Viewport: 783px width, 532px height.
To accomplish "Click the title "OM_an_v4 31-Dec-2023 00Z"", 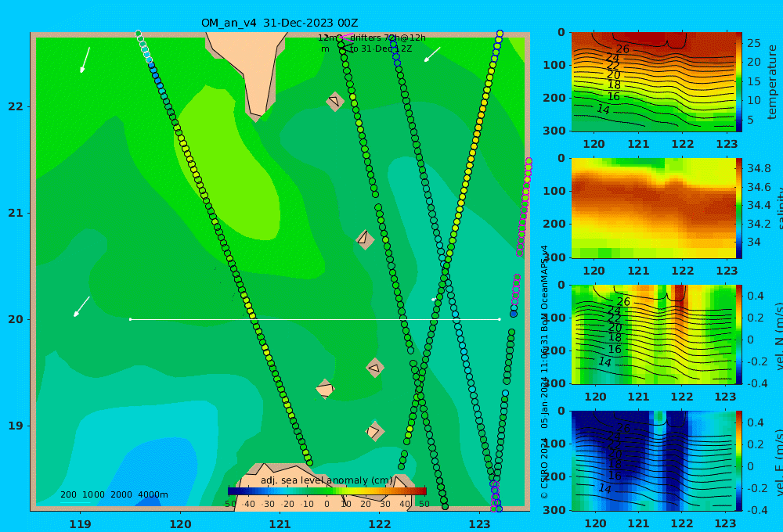I will click(280, 23).
